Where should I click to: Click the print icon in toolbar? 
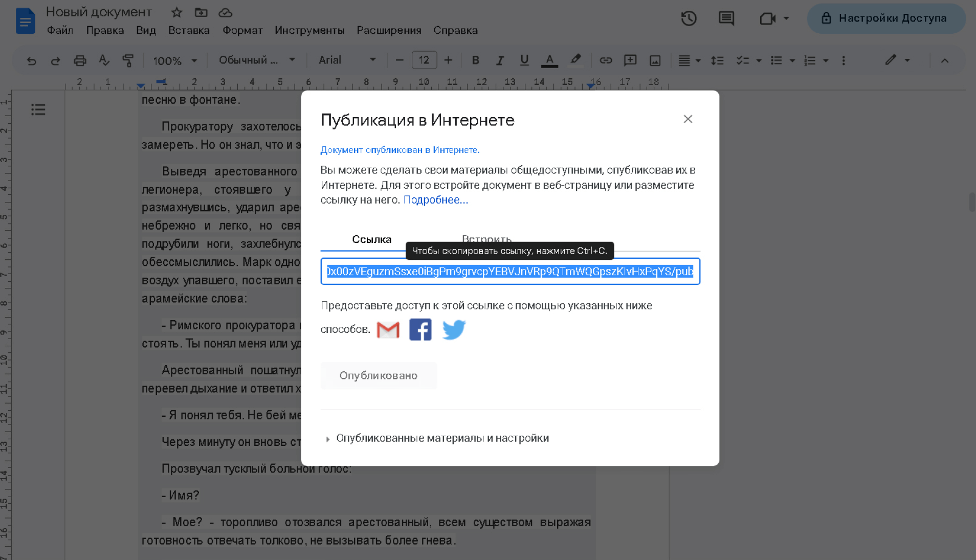(x=80, y=60)
